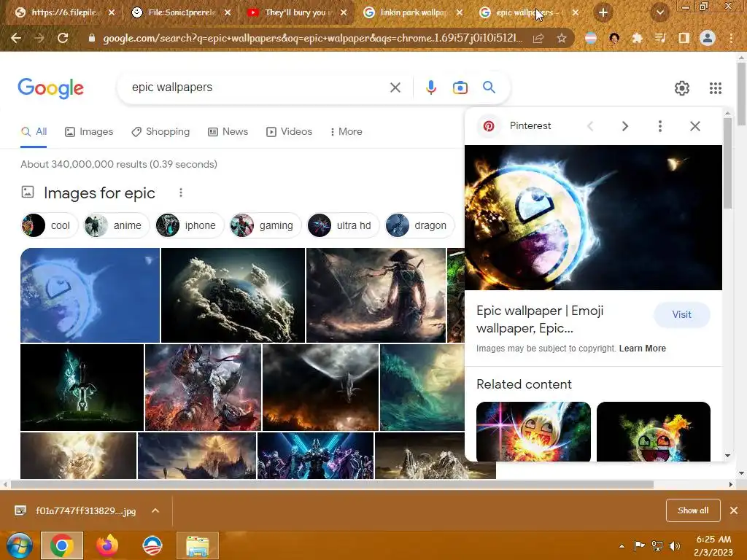Viewport: 747px width, 560px height.
Task: Open File Explorer from the taskbar
Action: 198,545
